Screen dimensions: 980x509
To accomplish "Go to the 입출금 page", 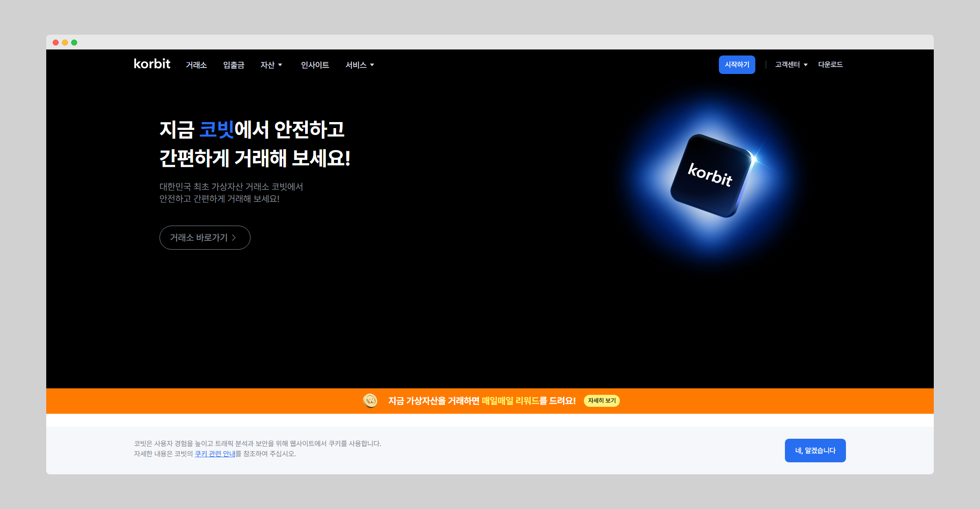I will tap(233, 65).
